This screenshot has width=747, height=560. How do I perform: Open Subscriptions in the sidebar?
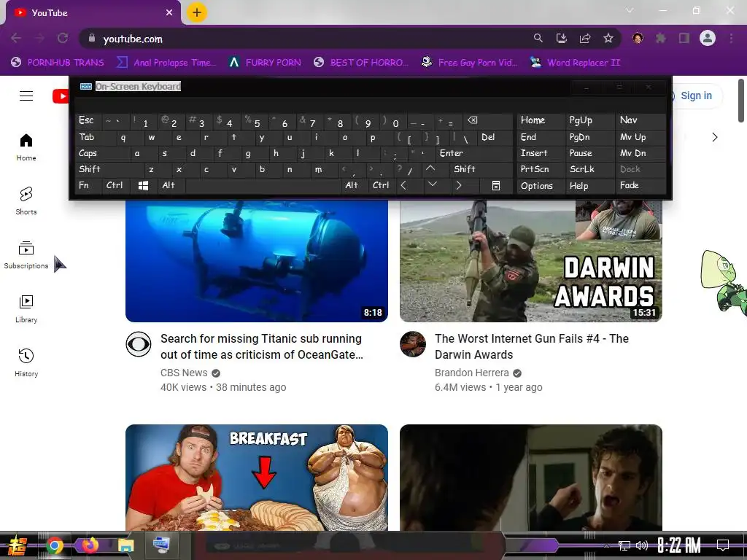tap(26, 254)
